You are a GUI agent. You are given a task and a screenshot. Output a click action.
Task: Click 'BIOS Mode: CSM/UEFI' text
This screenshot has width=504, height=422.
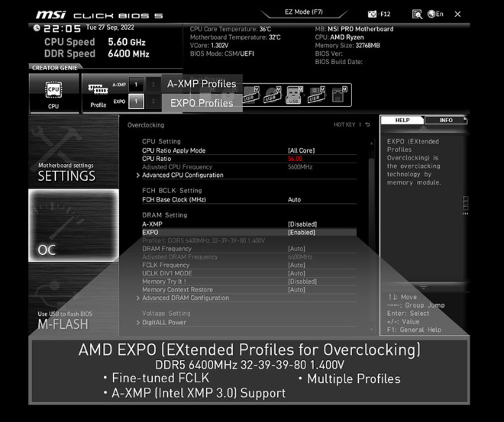point(221,53)
